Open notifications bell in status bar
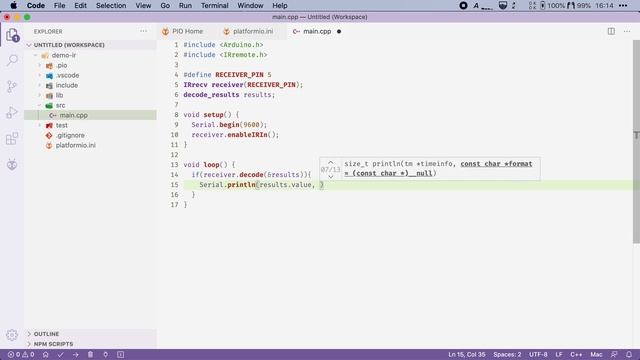 (629, 355)
